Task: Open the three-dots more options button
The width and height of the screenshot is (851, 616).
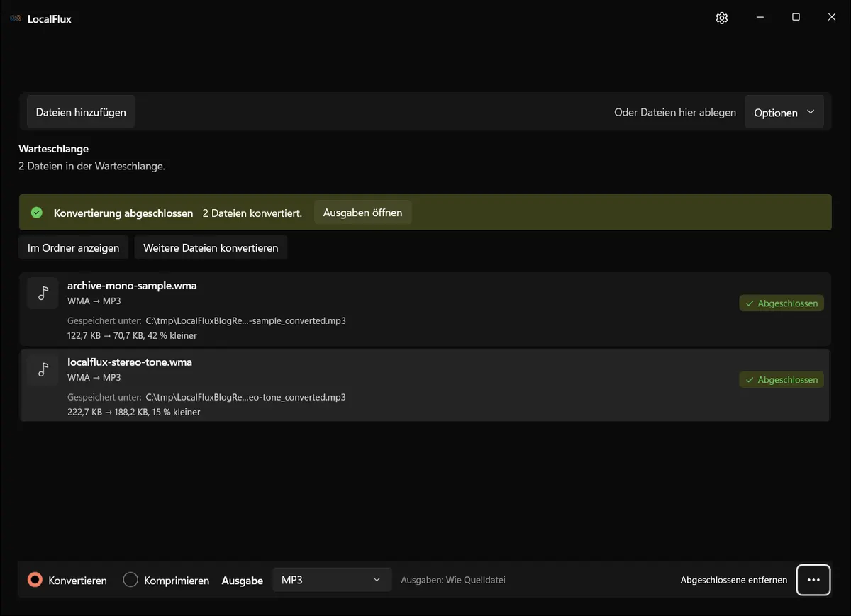Action: pos(813,580)
